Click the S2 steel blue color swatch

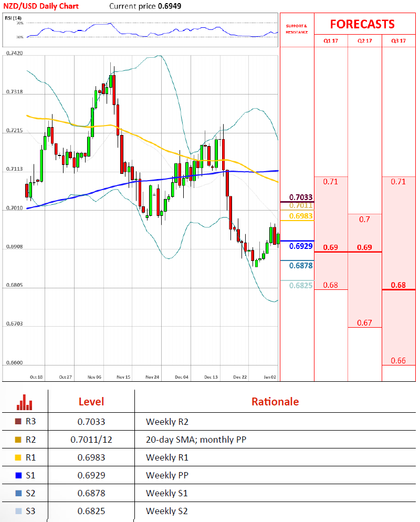(x=18, y=493)
